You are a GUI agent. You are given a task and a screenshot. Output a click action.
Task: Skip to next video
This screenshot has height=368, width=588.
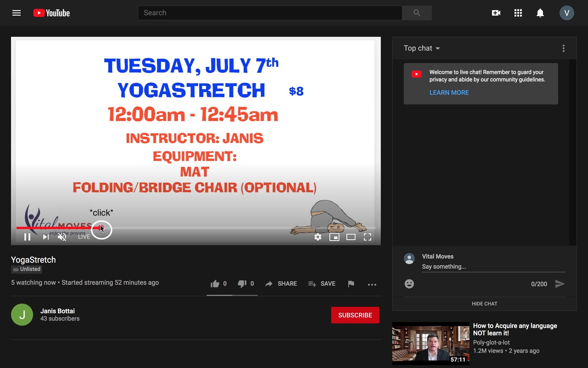coord(46,237)
